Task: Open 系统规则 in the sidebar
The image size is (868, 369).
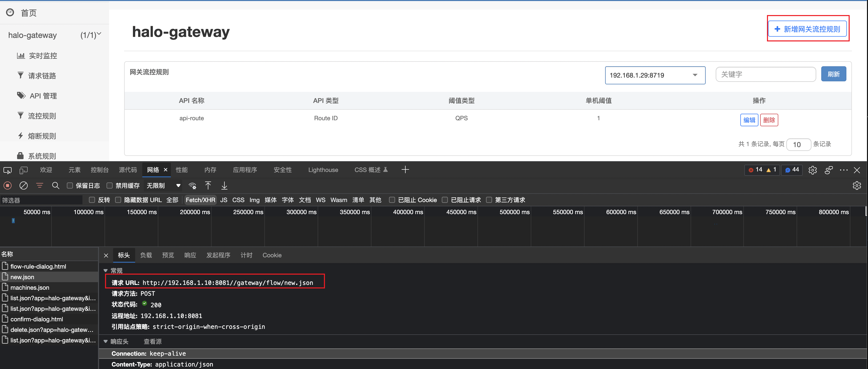Action: coord(42,156)
